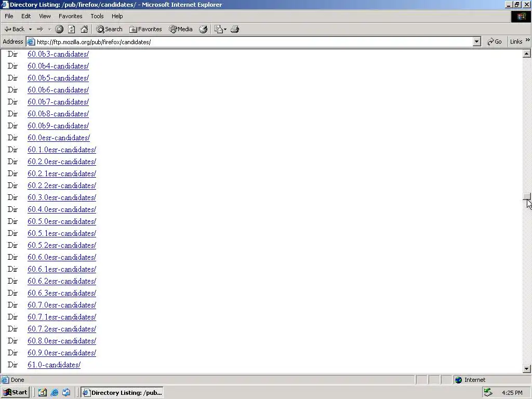
Task: Open the 60.5.0esr-candidates/ link
Action: (x=62, y=221)
